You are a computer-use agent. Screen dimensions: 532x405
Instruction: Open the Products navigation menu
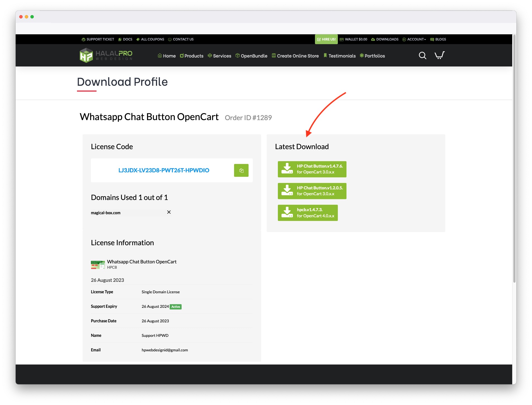coord(192,56)
